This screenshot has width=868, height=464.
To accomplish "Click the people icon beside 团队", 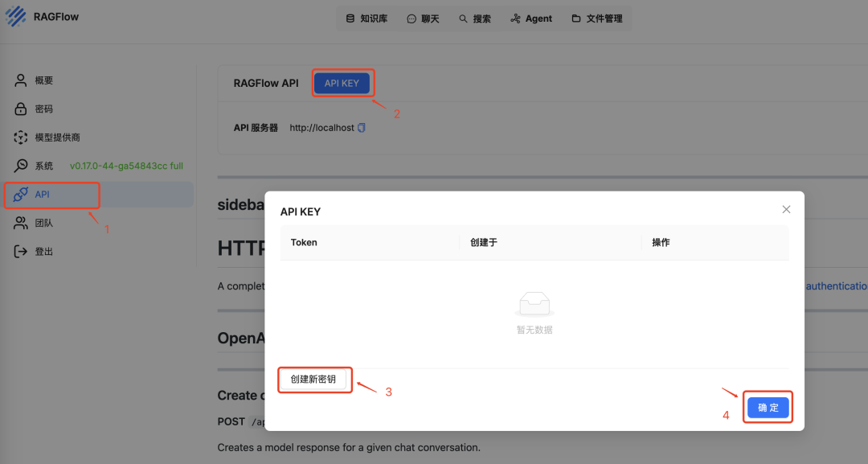I will point(20,223).
